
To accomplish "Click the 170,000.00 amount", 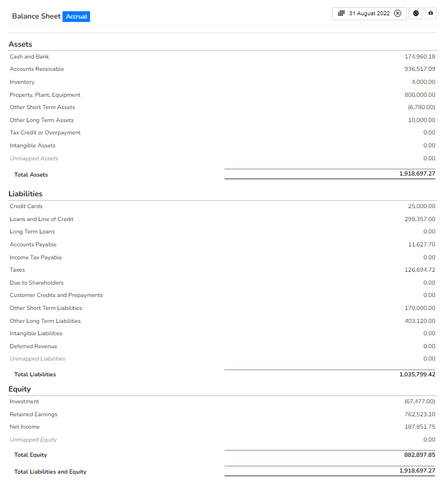I will [x=420, y=308].
